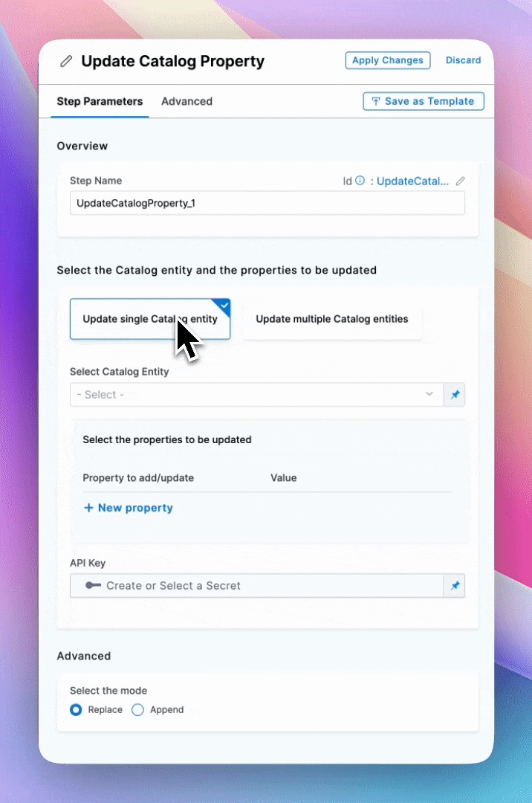Viewport: 532px width, 803px height.
Task: Click the pencil icon beside the step title
Action: point(66,62)
